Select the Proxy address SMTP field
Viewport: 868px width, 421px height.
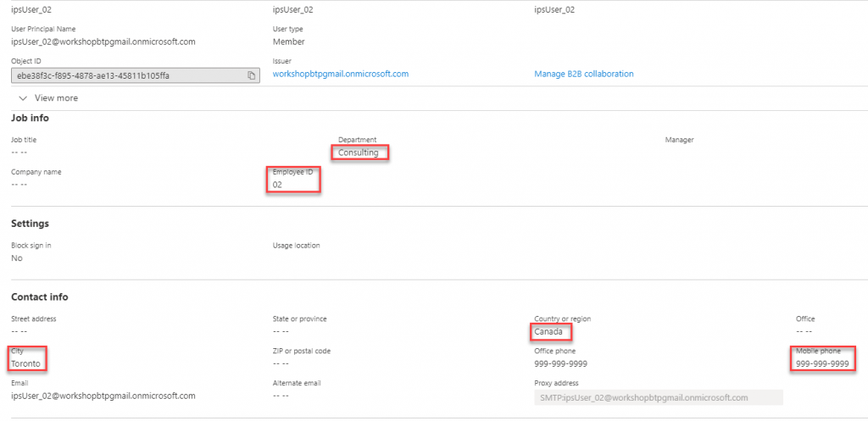[659, 397]
